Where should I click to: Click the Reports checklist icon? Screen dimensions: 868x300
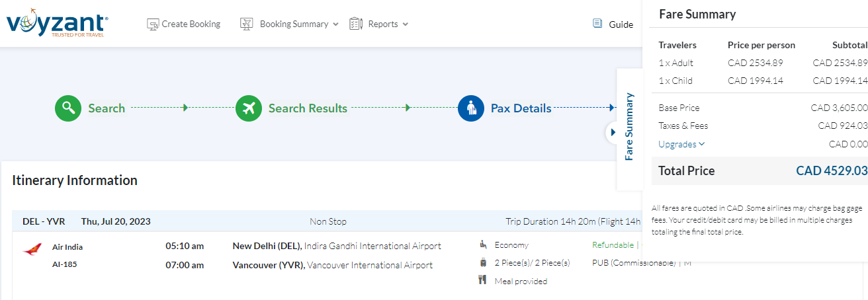[x=356, y=24]
